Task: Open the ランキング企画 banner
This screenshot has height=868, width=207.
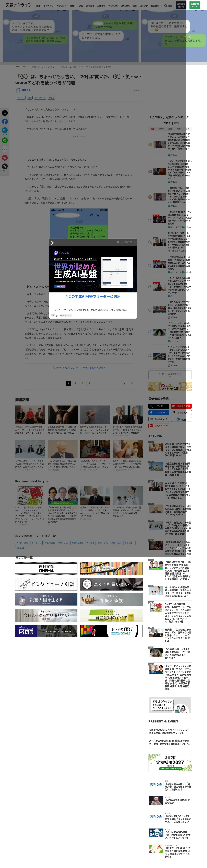Action: (170, 387)
